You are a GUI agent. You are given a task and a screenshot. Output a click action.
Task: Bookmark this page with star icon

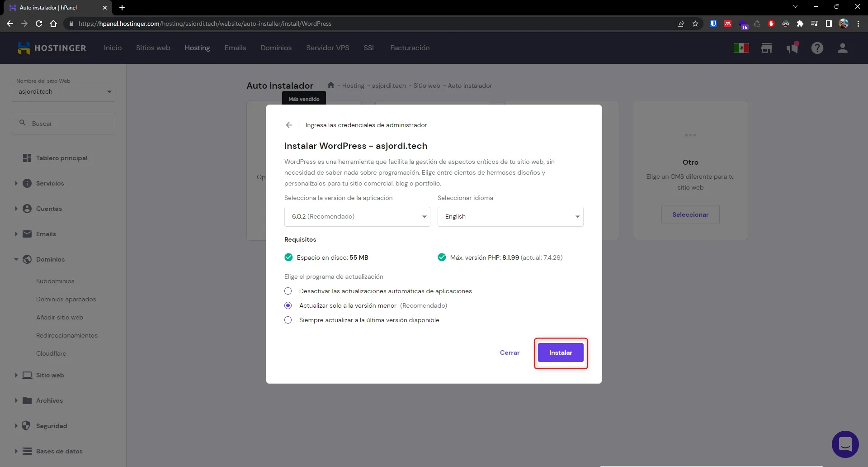[x=695, y=24]
